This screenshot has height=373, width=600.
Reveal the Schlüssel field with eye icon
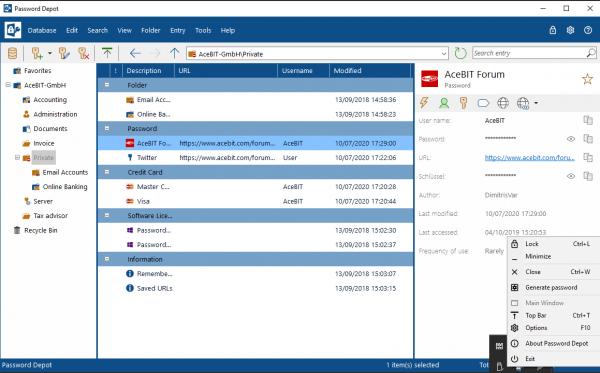[x=571, y=176]
